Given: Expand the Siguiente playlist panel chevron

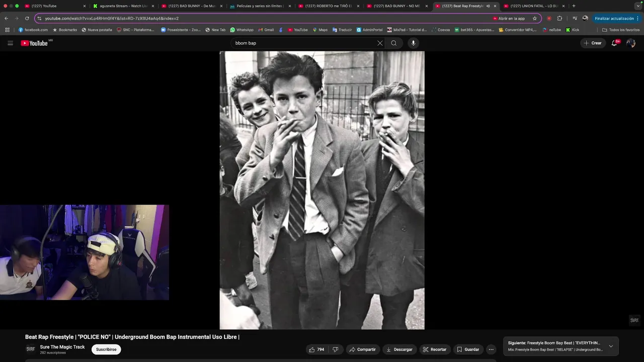Looking at the screenshot, I should pyautogui.click(x=611, y=346).
